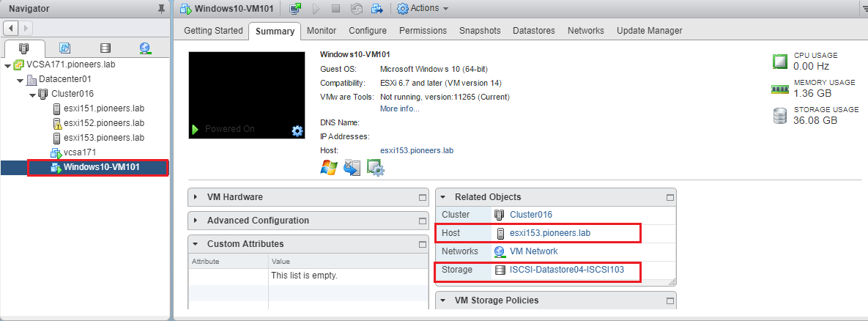Screen dimensions: 868x321
Task: Select the vcsa171 virtual machine
Action: pyautogui.click(x=81, y=152)
